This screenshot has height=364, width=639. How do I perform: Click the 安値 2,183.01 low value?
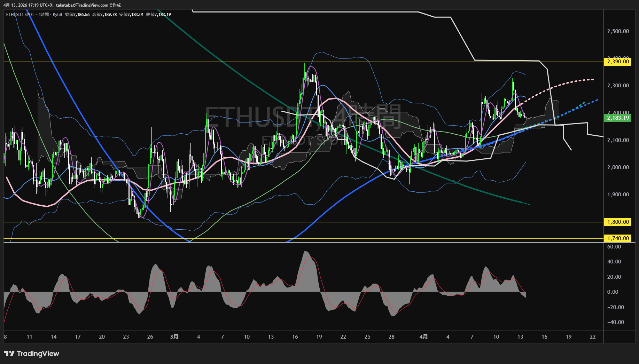pos(131,15)
